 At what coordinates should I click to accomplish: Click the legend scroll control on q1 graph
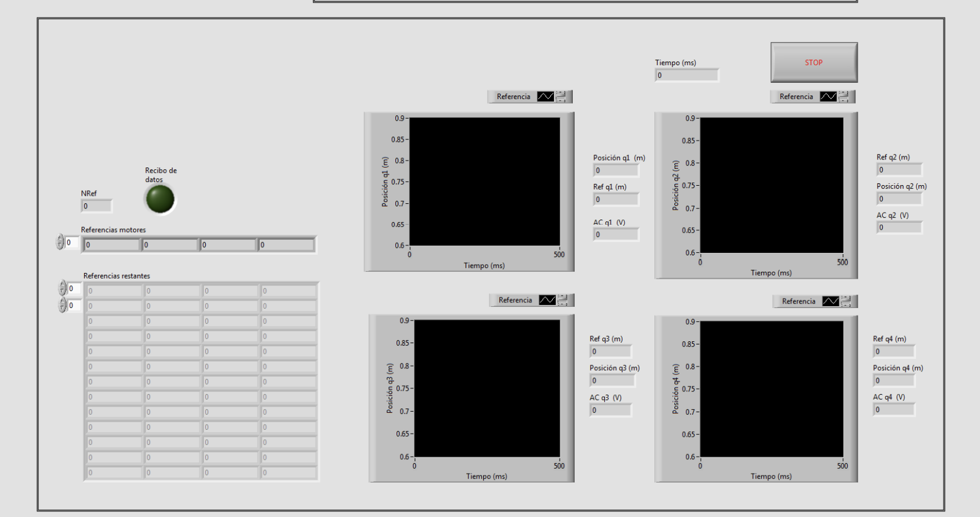pyautogui.click(x=561, y=97)
